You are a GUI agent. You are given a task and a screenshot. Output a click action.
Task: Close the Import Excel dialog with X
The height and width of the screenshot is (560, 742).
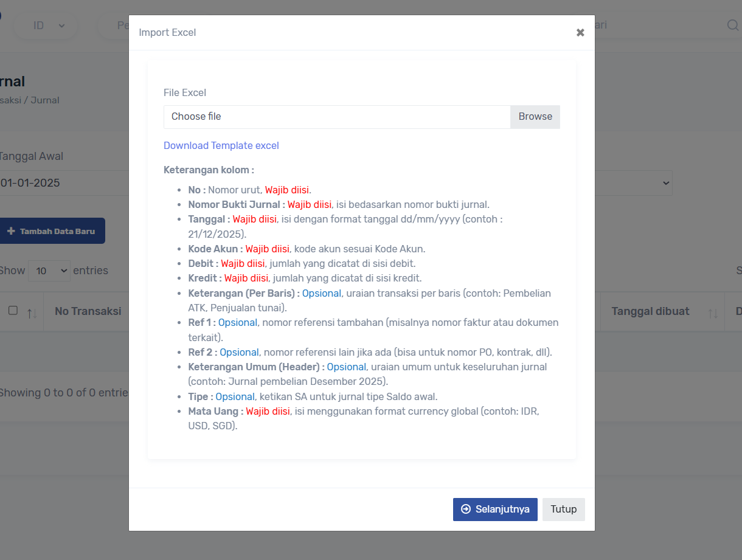point(580,33)
